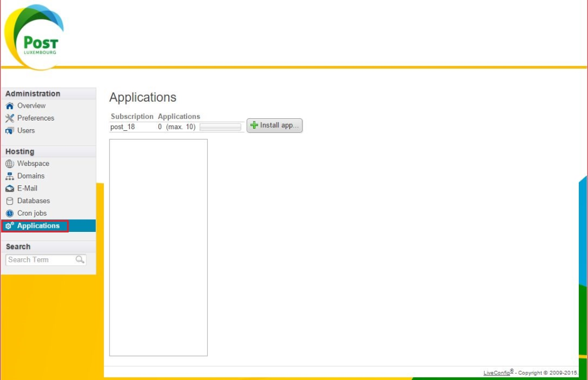Viewport: 588px width, 380px height.
Task: Click the Users icon
Action: pyautogui.click(x=10, y=131)
